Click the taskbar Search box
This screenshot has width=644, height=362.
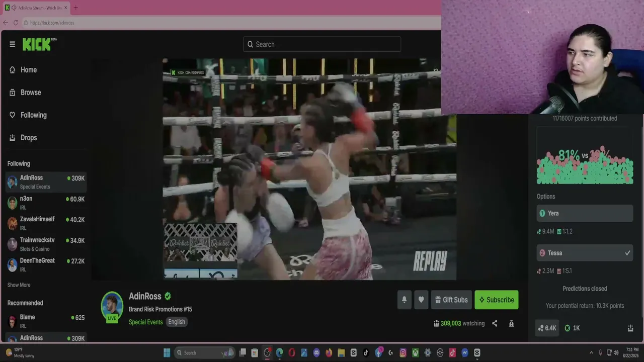point(204,353)
